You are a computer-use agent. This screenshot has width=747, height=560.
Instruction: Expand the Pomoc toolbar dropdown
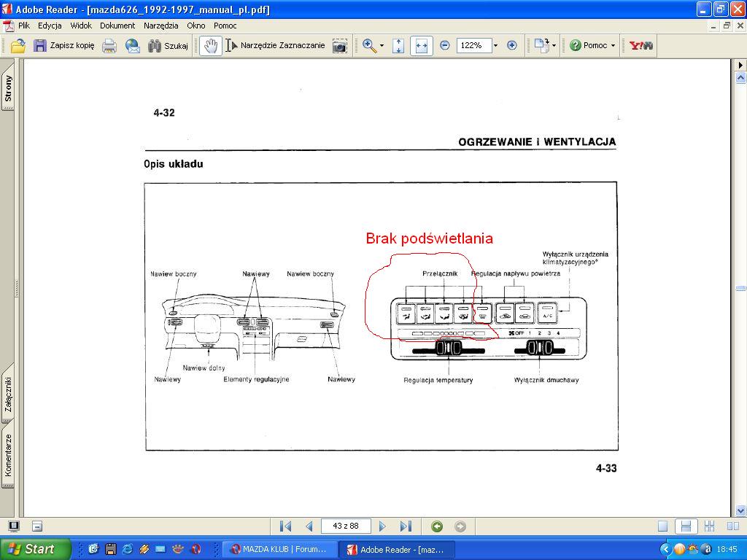click(x=613, y=45)
